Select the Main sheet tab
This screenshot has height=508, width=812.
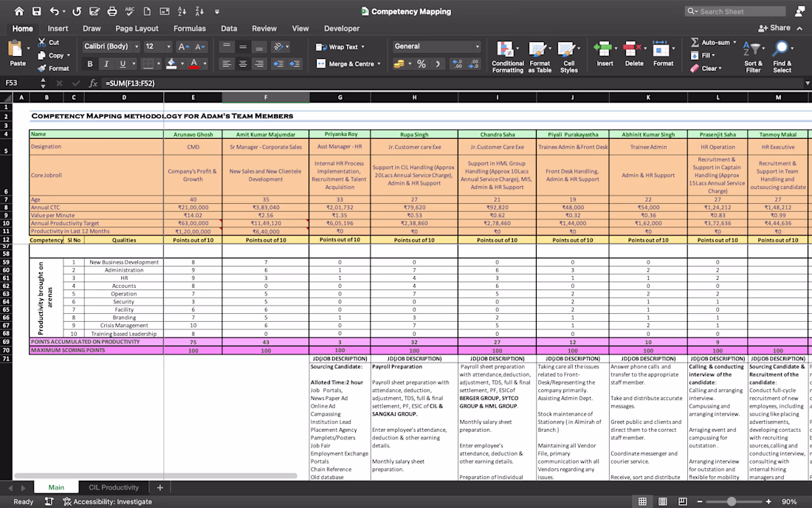(x=56, y=487)
